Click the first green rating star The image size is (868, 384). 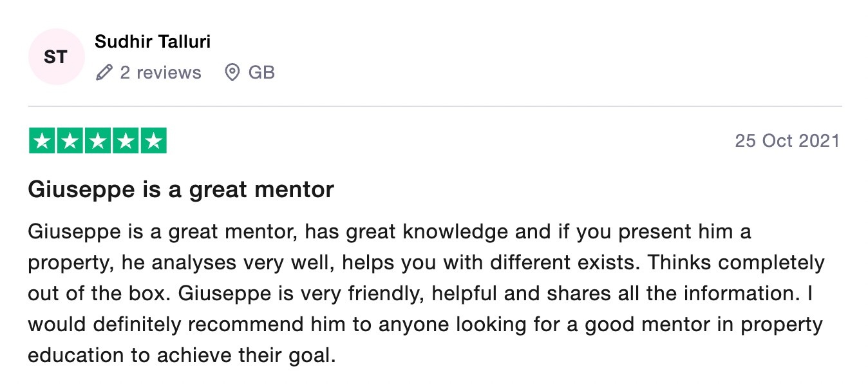pyautogui.click(x=42, y=141)
